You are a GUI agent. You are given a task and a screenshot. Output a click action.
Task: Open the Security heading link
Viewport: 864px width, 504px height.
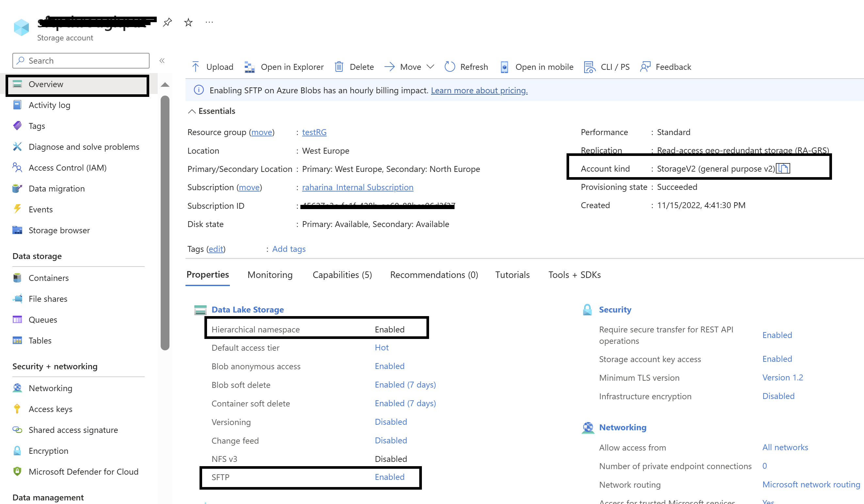tap(615, 310)
